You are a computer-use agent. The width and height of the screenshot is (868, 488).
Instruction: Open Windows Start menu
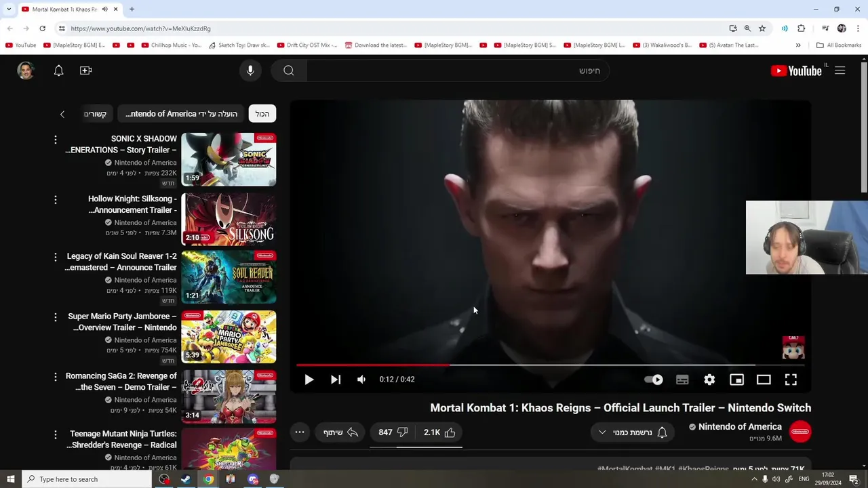pos(10,479)
